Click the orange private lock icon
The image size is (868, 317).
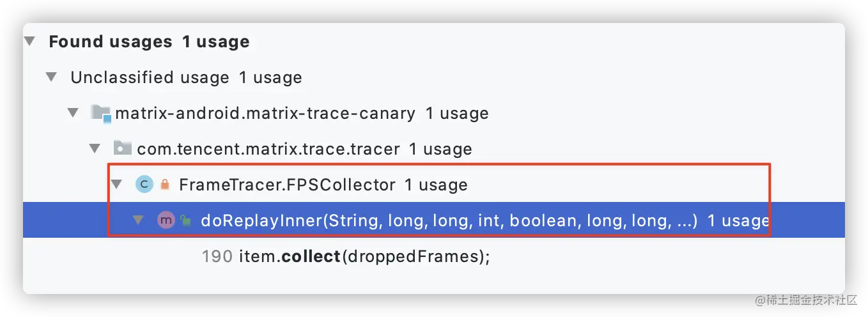click(x=165, y=185)
